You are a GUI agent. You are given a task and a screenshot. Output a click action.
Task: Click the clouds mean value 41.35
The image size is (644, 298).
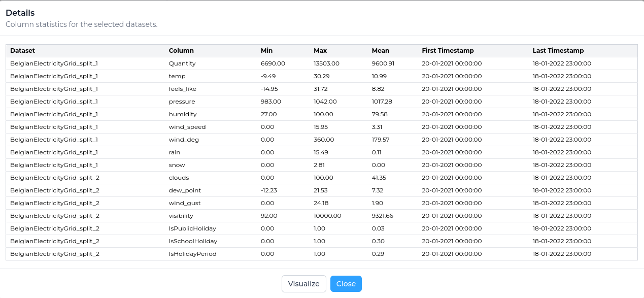[x=380, y=178]
